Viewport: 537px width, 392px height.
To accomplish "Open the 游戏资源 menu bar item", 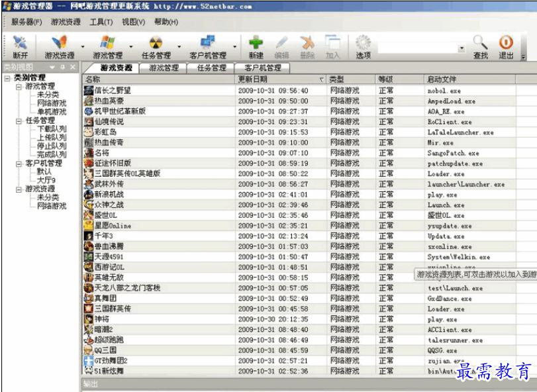I will (66, 22).
